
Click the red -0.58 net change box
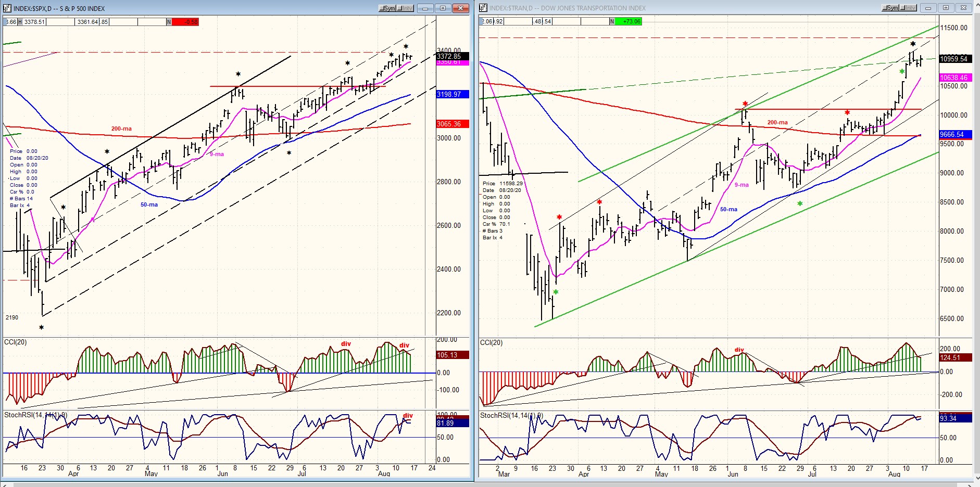tap(185, 22)
